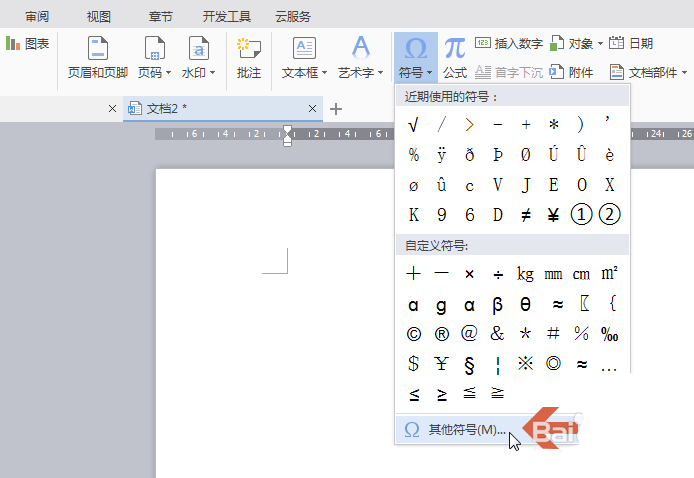Screen dimensions: 694x478
Task: Open the 审阅 review tab
Action: pos(37,17)
